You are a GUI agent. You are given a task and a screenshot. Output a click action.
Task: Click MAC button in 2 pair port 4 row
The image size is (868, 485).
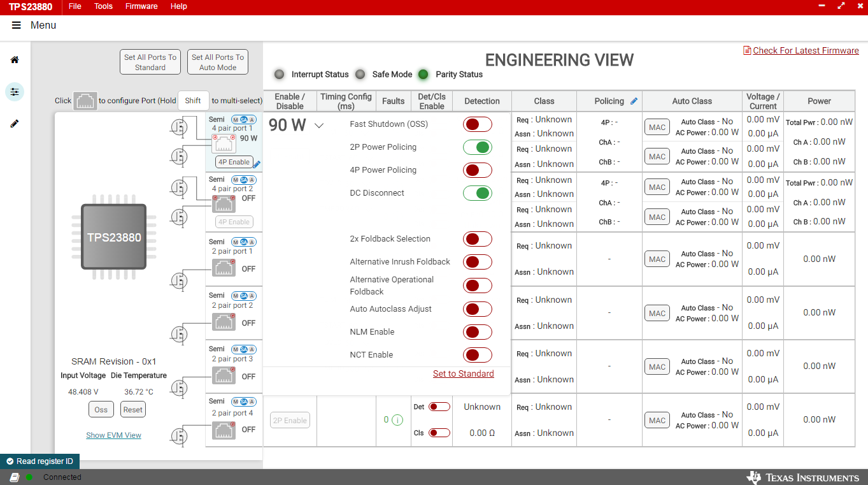coord(657,421)
